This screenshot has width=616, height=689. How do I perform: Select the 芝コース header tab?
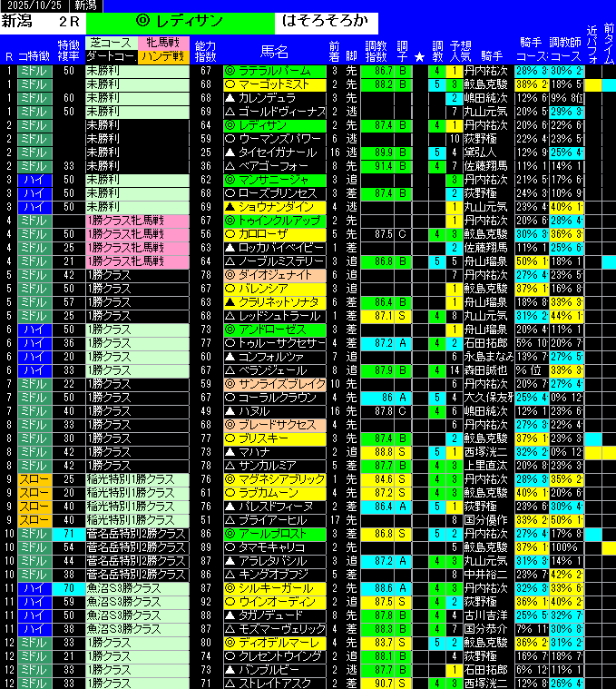[x=112, y=42]
